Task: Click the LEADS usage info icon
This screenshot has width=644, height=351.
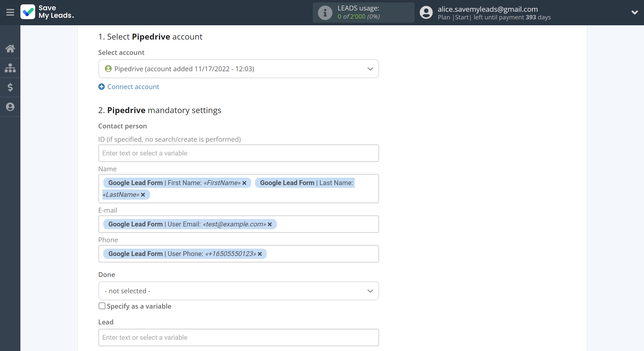Action: click(325, 13)
